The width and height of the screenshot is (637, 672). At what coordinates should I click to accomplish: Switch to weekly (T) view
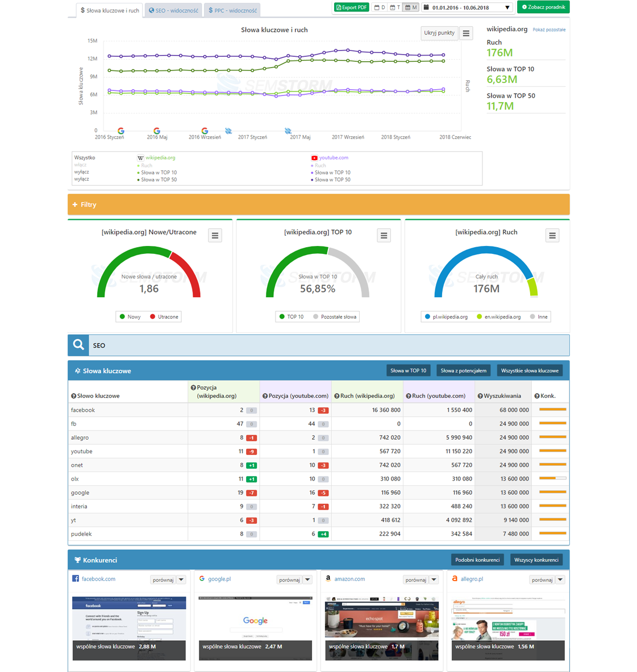pyautogui.click(x=395, y=7)
